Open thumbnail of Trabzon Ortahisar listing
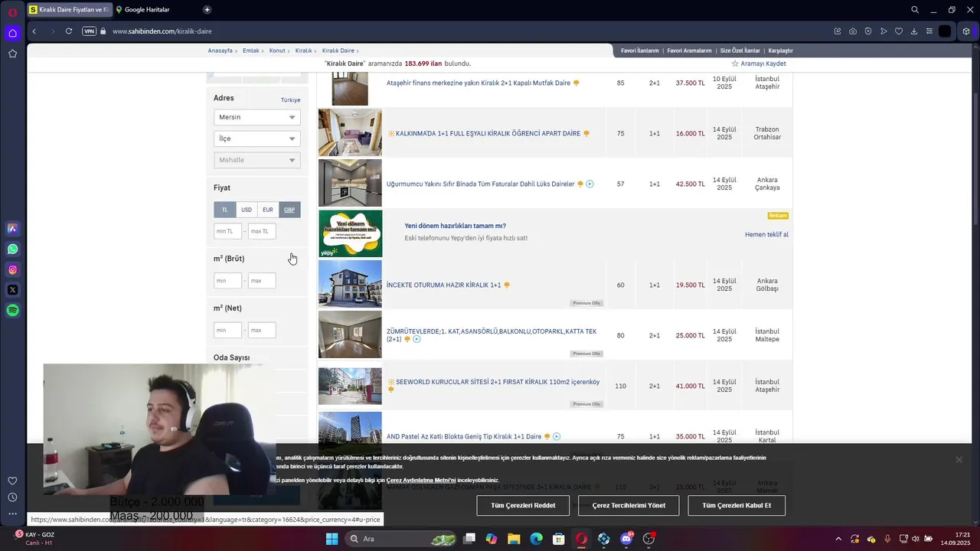The height and width of the screenshot is (551, 980). click(350, 132)
